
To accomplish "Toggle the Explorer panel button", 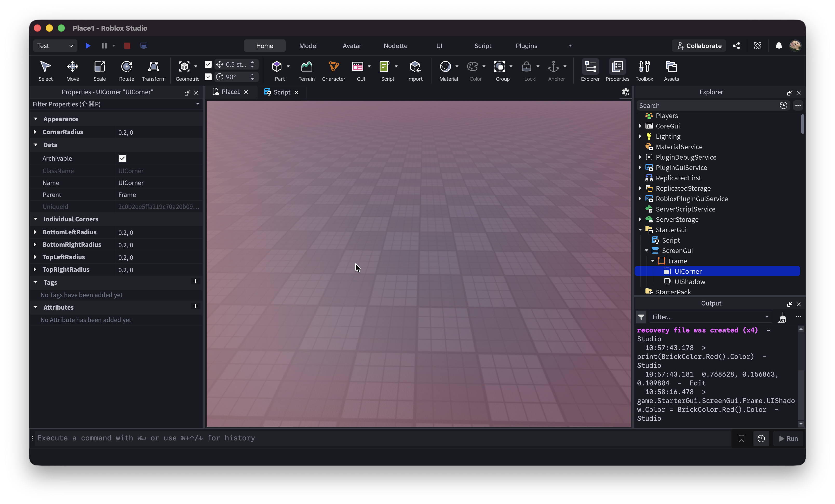I will coord(590,71).
